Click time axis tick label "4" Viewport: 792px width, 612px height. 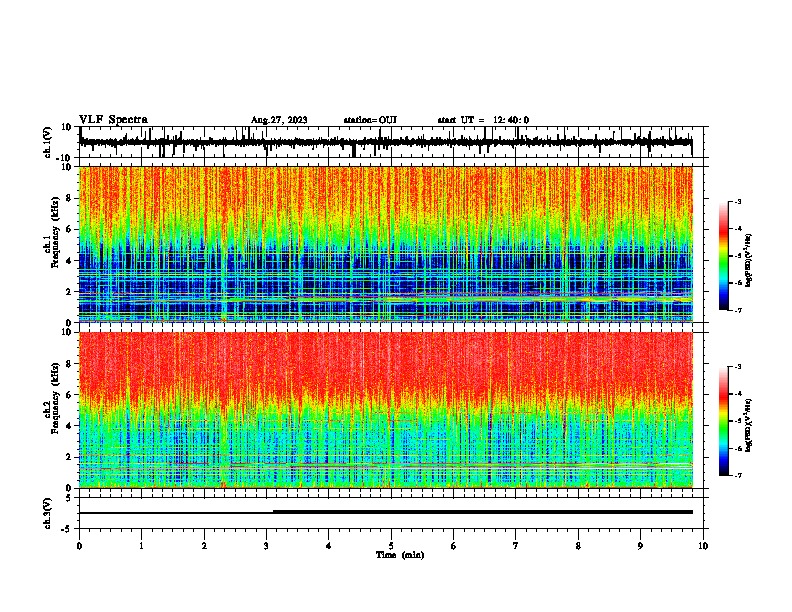329,546
